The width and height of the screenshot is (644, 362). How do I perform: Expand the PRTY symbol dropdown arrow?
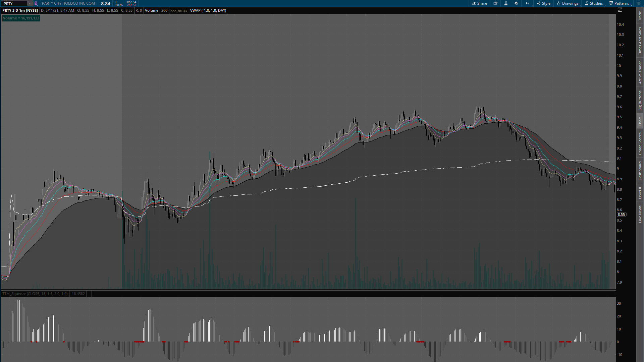(x=30, y=3)
